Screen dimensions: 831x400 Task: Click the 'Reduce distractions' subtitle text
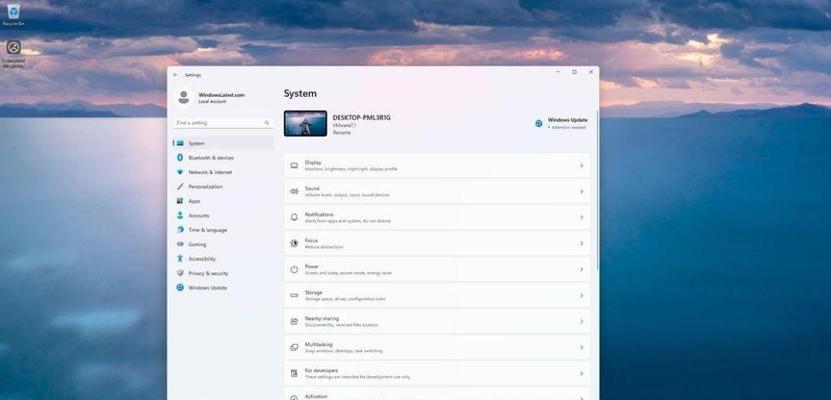[323, 247]
